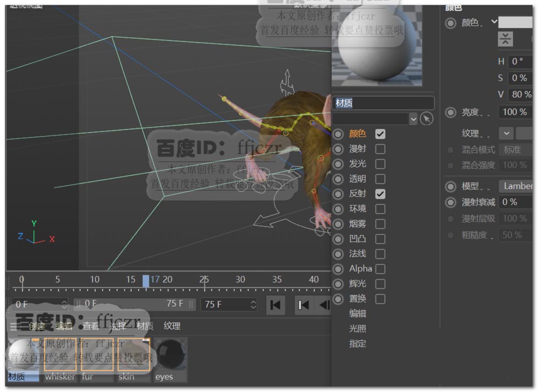Click the keyframe dot beside 漫射衰减 property
Viewport: 538px width, 392px height.
450,202
